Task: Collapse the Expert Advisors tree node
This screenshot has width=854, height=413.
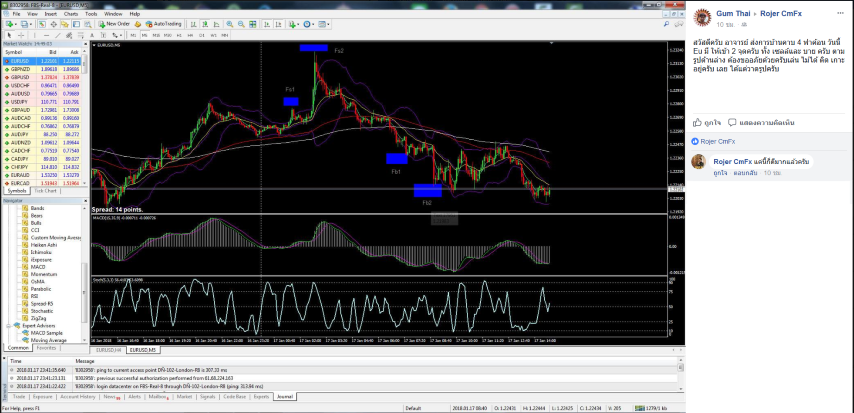Action: coord(9,325)
